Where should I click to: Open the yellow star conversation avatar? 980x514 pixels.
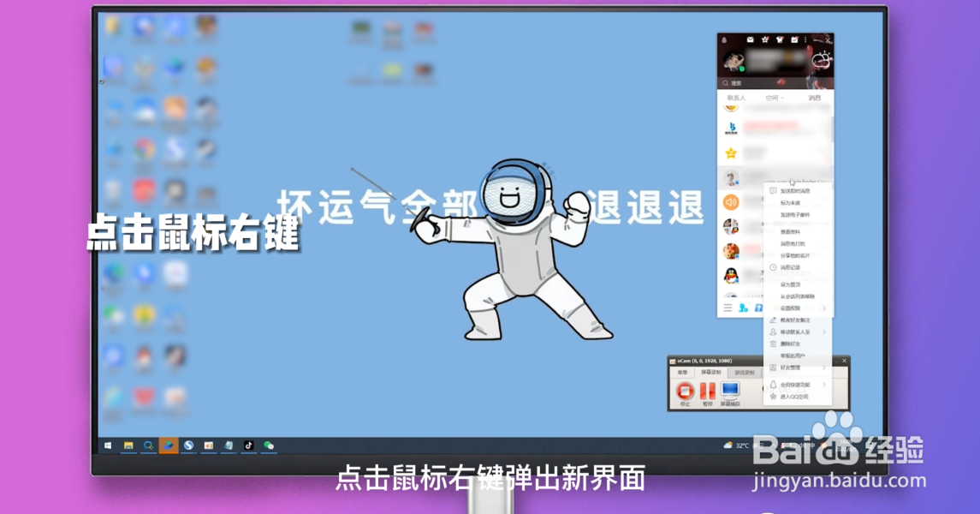(x=731, y=153)
